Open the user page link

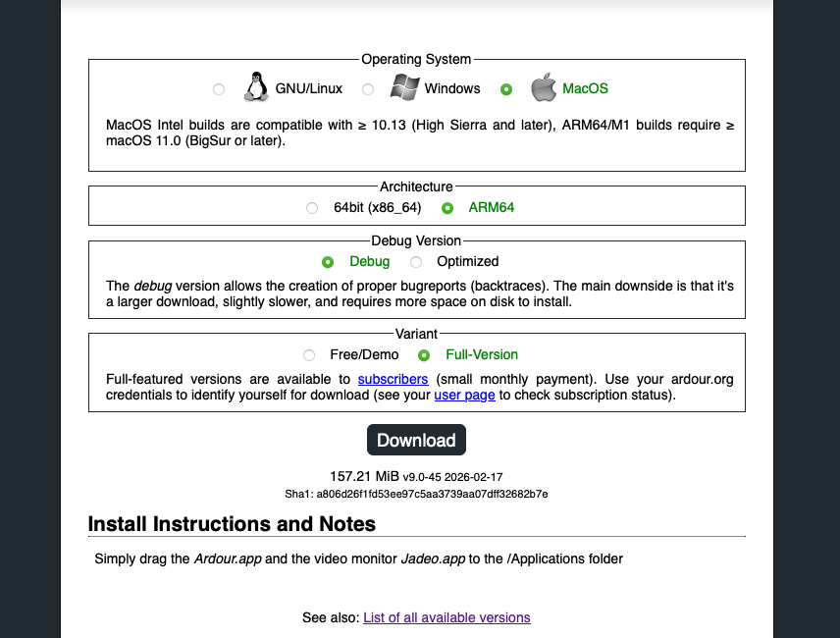pyautogui.click(x=464, y=396)
